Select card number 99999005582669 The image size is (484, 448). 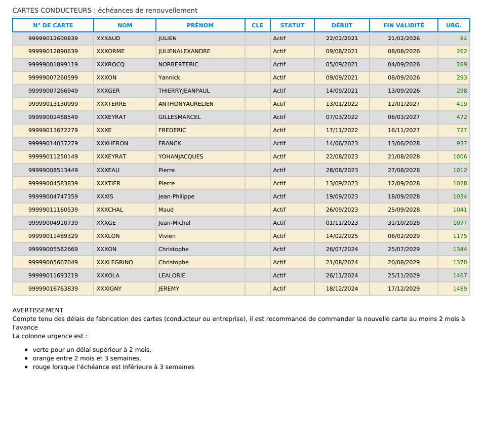[53, 249]
